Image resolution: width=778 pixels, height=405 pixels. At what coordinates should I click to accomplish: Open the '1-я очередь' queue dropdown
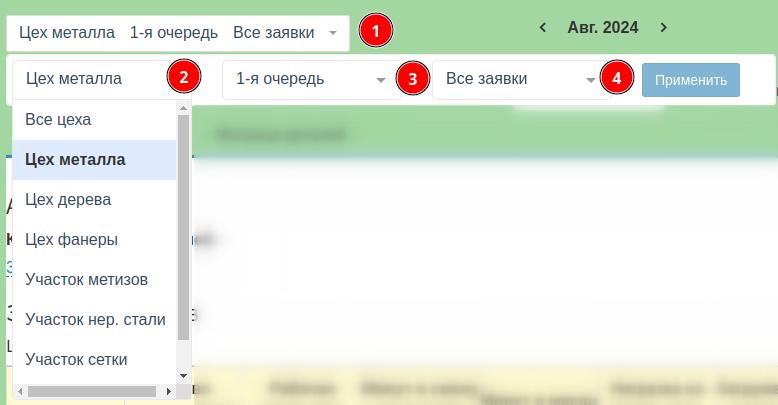[312, 79]
